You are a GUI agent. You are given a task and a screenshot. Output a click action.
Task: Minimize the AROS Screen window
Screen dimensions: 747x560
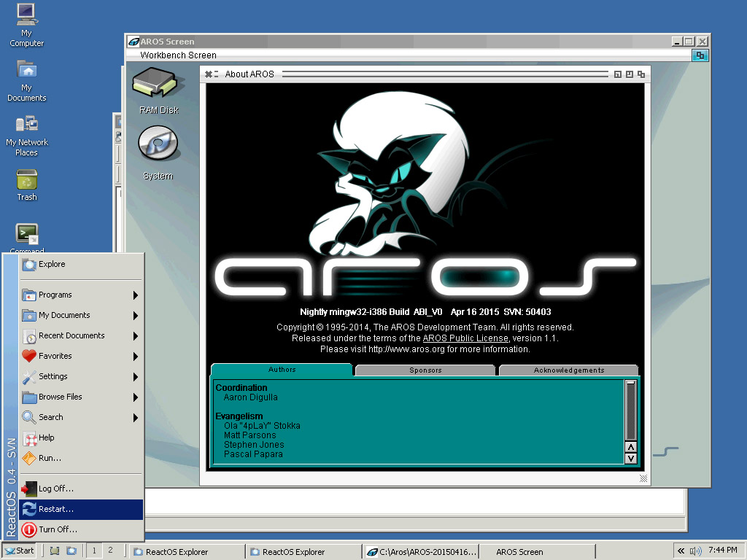[x=677, y=42]
